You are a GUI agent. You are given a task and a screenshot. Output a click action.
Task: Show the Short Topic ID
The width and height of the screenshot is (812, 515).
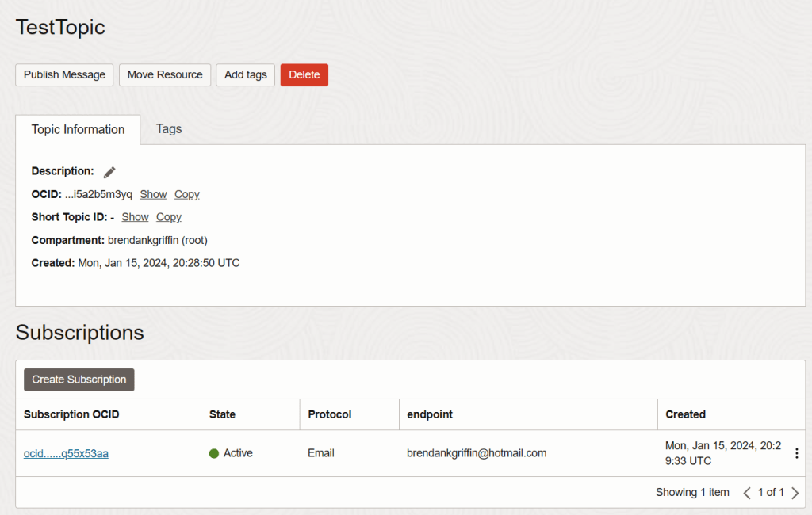[135, 217]
